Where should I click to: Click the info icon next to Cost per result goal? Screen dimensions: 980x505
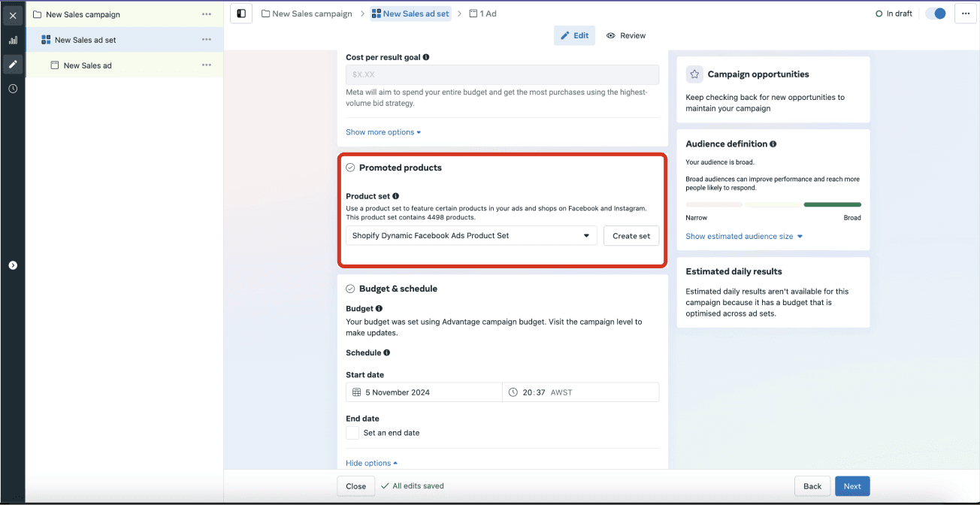[x=426, y=57]
